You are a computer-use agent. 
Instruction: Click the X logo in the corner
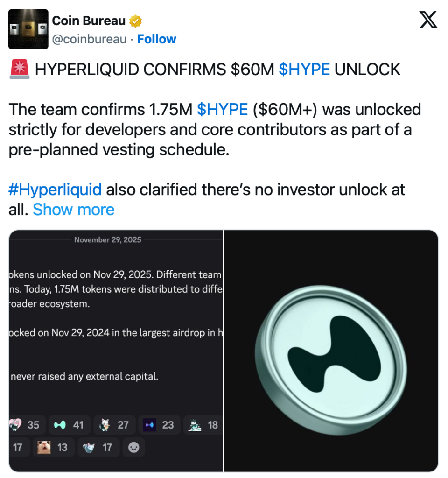428,21
